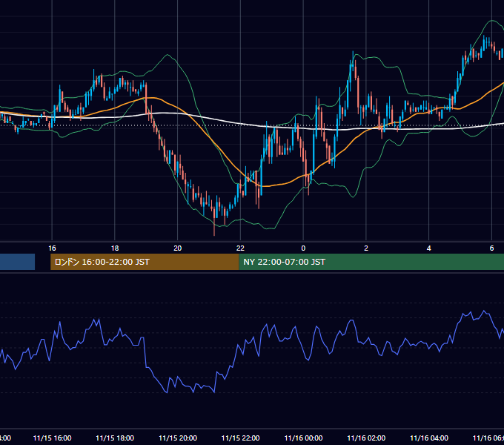Click hour label 22 under price chart

click(x=240, y=248)
